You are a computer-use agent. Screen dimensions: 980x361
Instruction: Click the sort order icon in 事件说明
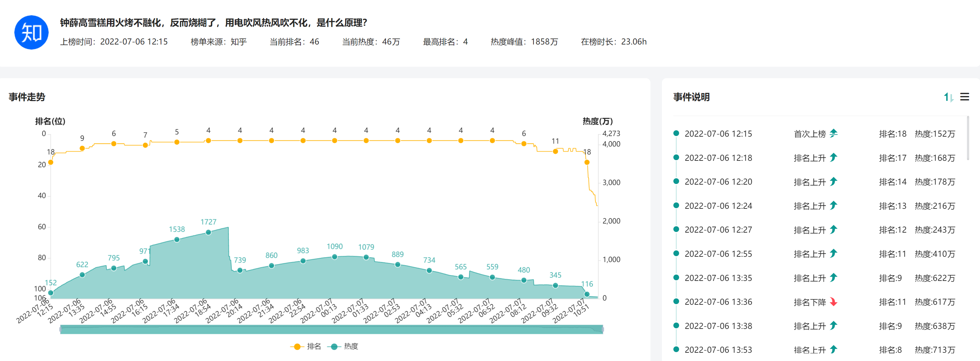[949, 97]
